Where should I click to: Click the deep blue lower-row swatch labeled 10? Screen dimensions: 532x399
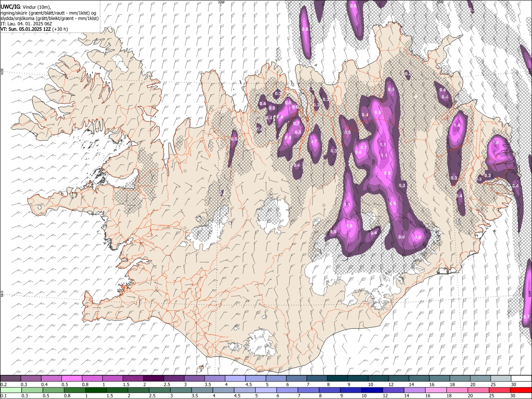coord(372,390)
